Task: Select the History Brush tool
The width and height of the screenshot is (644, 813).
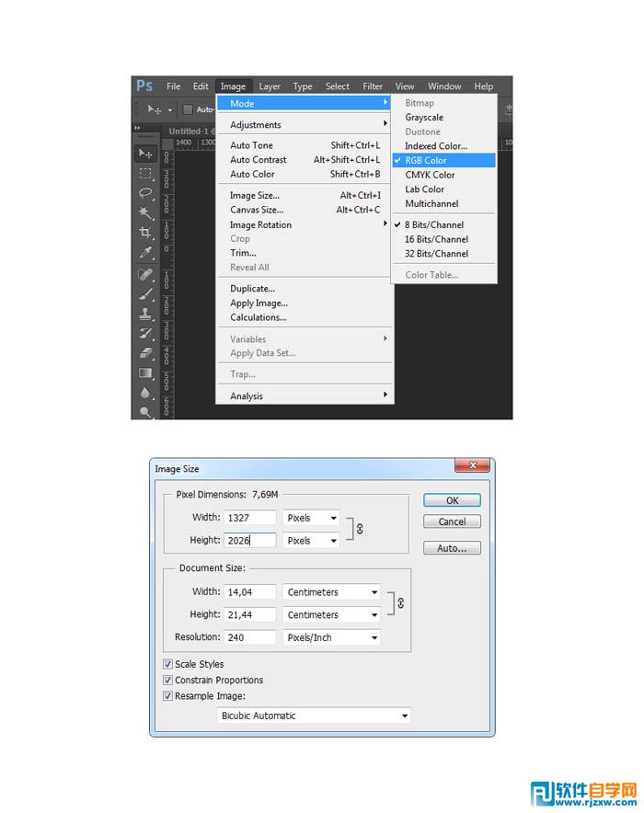Action: 145,334
